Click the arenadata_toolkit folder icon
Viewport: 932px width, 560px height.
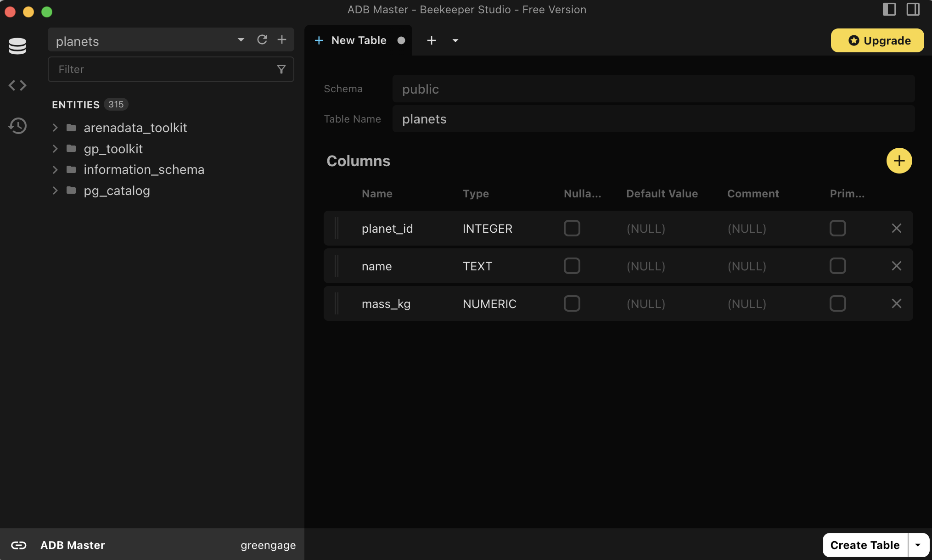[x=71, y=128]
